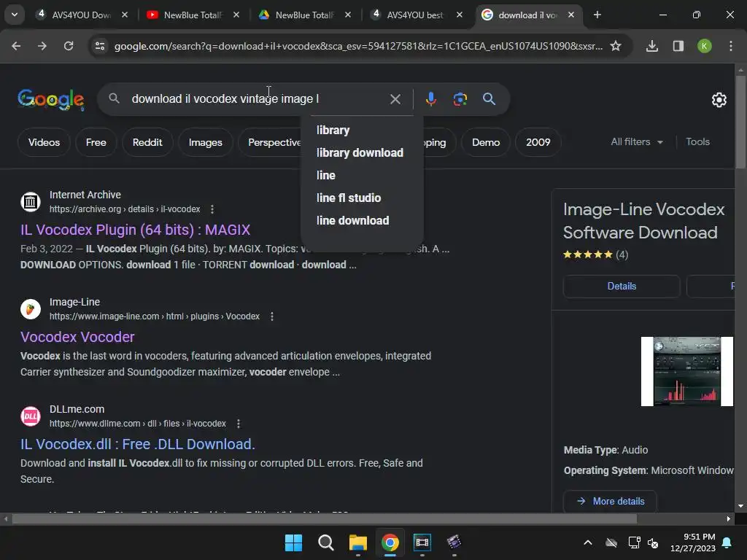Open Google quick settings gear
Viewport: 747px width, 560px height.
point(719,100)
